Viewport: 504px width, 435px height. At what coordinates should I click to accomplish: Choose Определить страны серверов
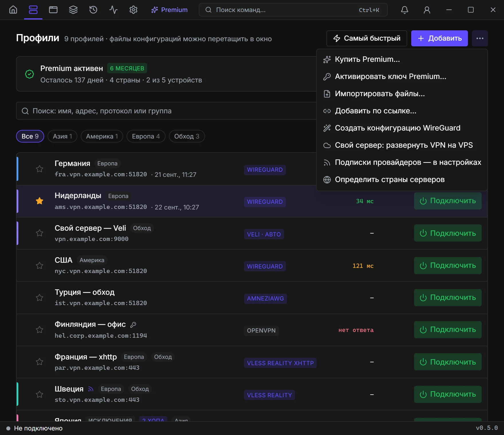(402, 179)
